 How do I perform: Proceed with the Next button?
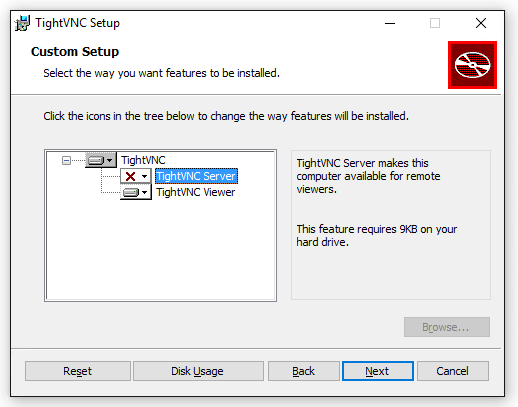378,371
